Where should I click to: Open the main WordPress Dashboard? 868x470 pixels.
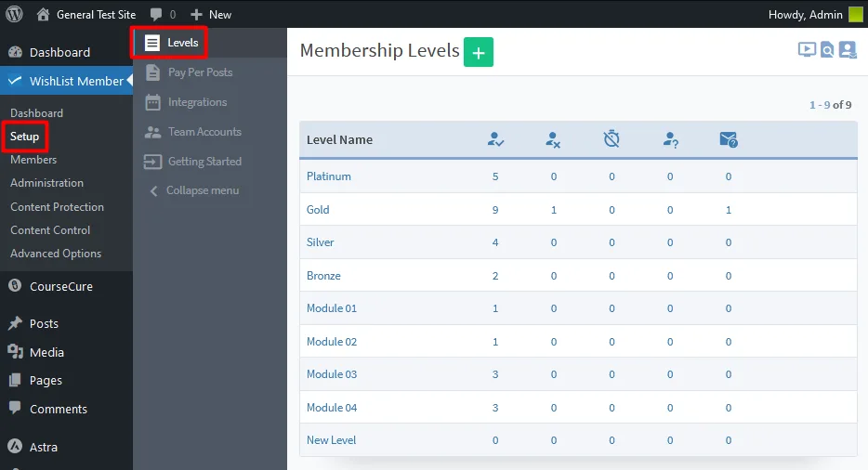click(59, 53)
